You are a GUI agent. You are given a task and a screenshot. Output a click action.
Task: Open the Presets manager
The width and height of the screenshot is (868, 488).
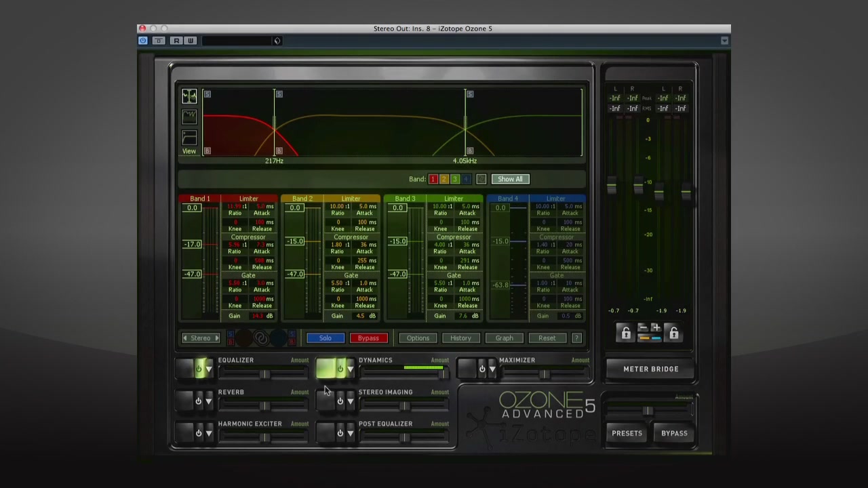[627, 433]
